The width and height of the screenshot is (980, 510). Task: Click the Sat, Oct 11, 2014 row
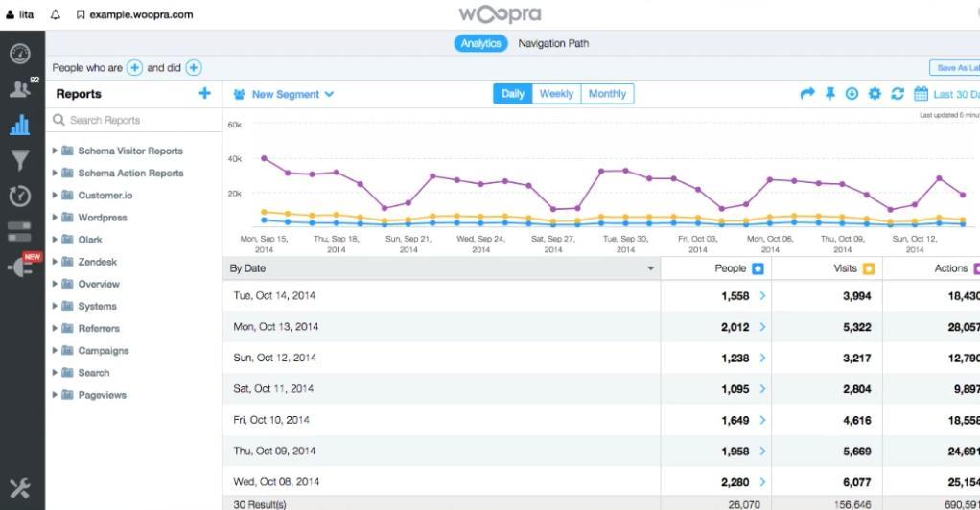601,389
